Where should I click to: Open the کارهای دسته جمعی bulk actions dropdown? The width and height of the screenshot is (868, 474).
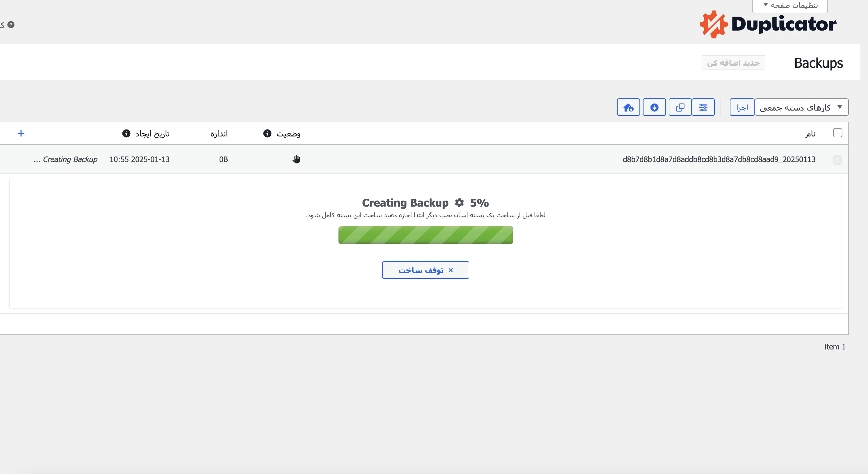pyautogui.click(x=801, y=107)
